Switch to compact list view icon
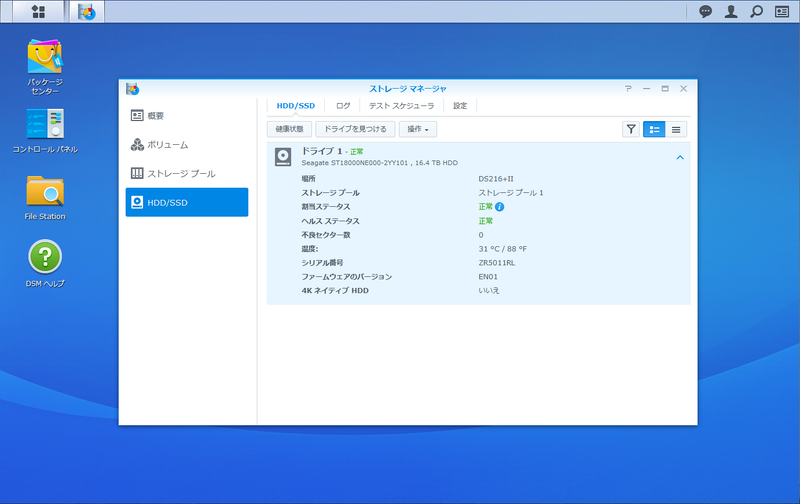The height and width of the screenshot is (504, 800). click(676, 130)
